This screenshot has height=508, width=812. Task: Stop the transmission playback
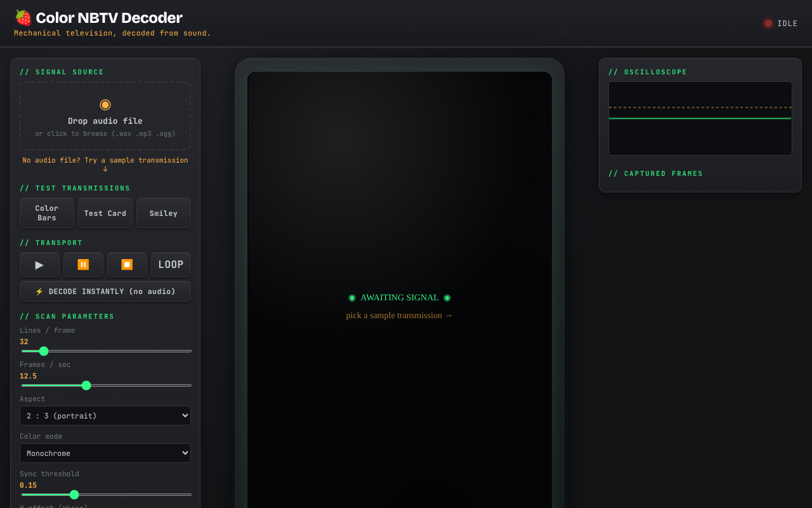click(x=127, y=265)
